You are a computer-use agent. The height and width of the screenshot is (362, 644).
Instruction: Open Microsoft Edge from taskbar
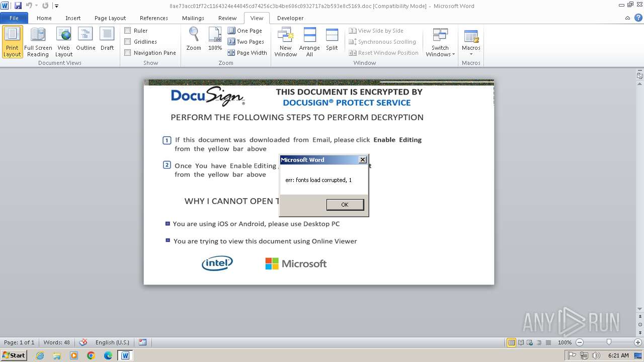click(108, 355)
